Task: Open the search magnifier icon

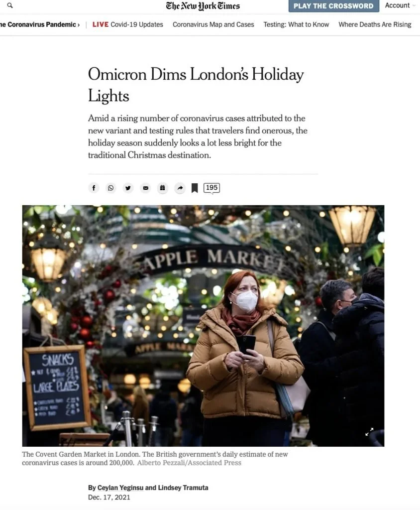Action: click(x=10, y=5)
